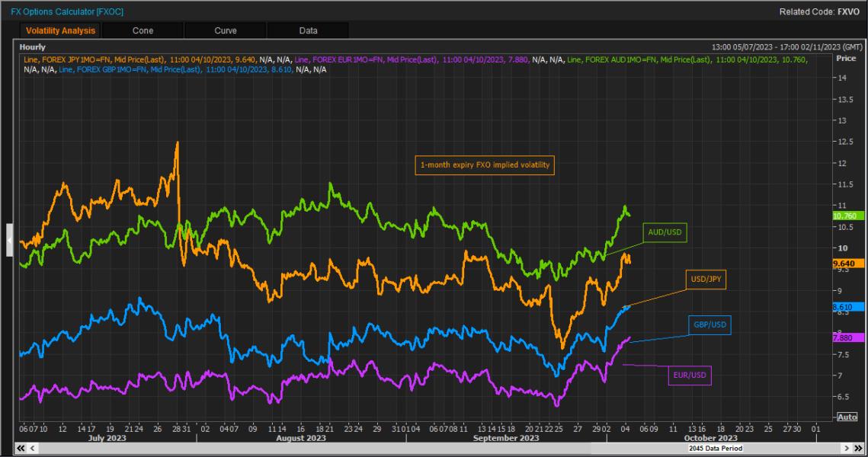
Task: Jump to latest data with double-right arrow
Action: pyautogui.click(x=858, y=448)
